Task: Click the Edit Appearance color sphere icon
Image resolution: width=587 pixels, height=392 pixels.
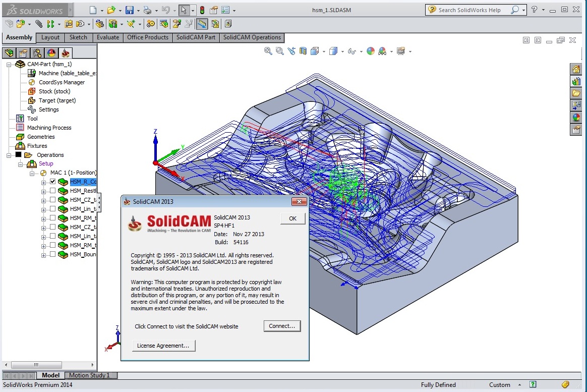Action: 371,51
